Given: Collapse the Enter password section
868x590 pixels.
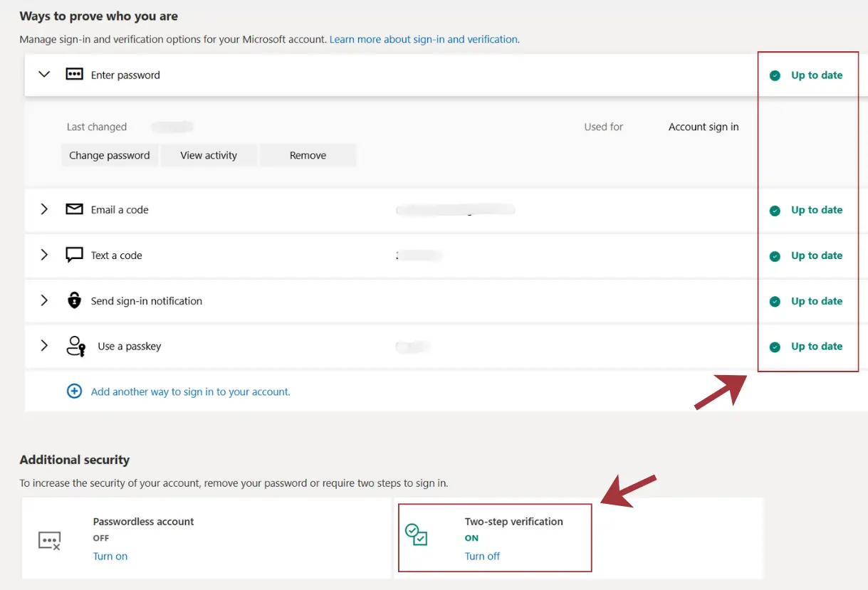Looking at the screenshot, I should (x=44, y=75).
